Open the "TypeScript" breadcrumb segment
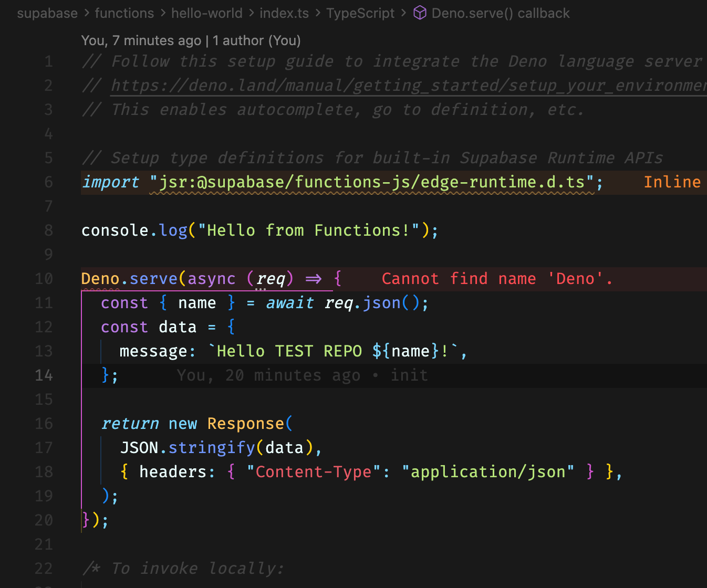Screen dimensions: 707x588 [x=360, y=13]
